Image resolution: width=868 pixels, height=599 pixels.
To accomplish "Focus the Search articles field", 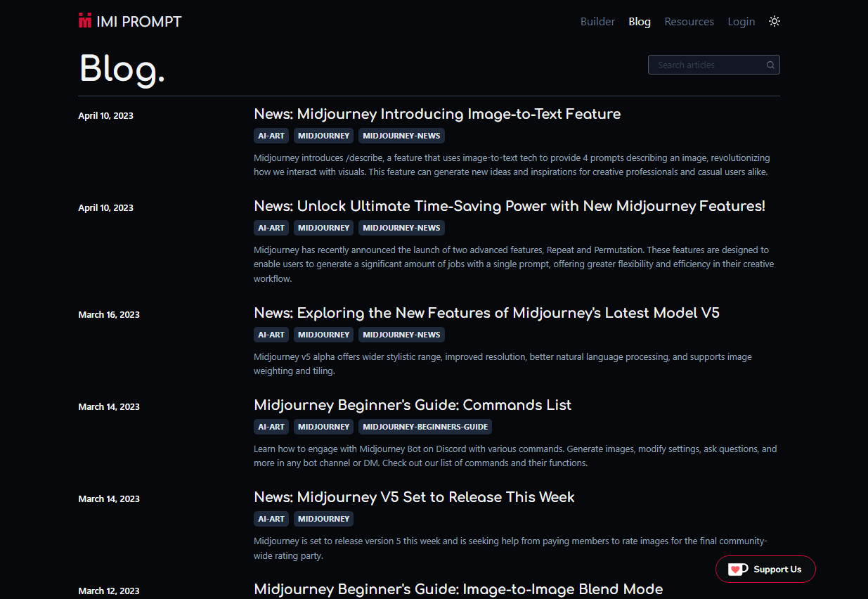I will [713, 65].
